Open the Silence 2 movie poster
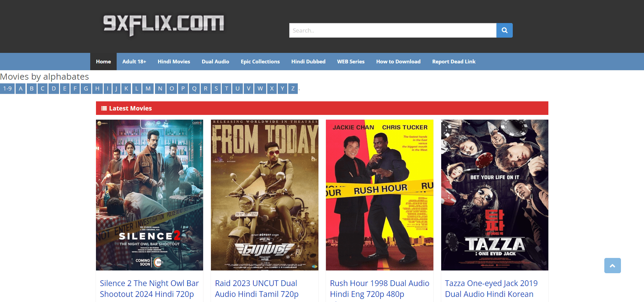The height and width of the screenshot is (302, 644). pyautogui.click(x=150, y=195)
